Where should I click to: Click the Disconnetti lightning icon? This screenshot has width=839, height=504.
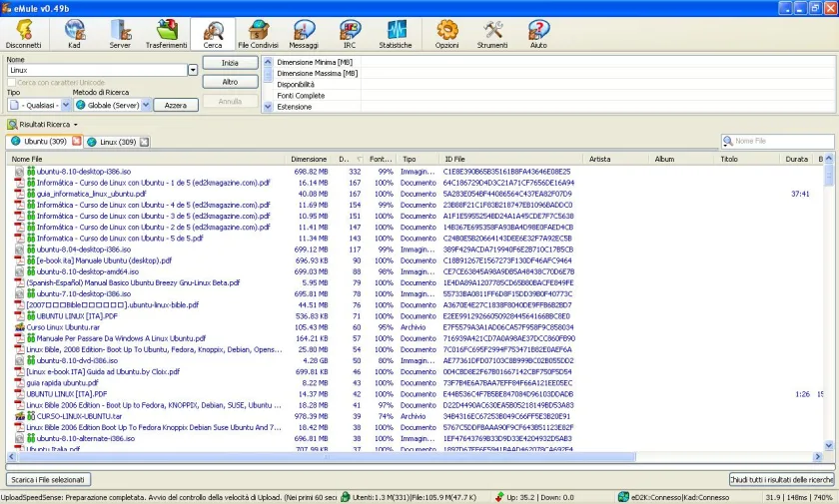point(24,34)
